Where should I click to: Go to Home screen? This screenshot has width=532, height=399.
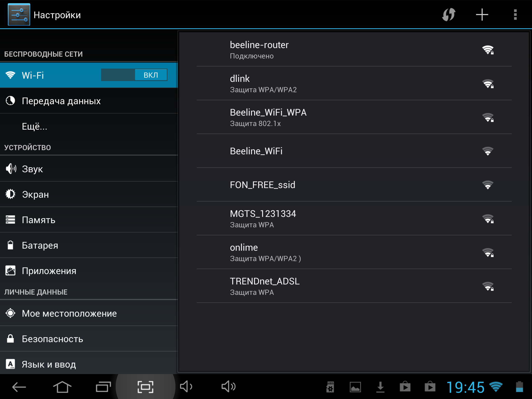[62, 387]
